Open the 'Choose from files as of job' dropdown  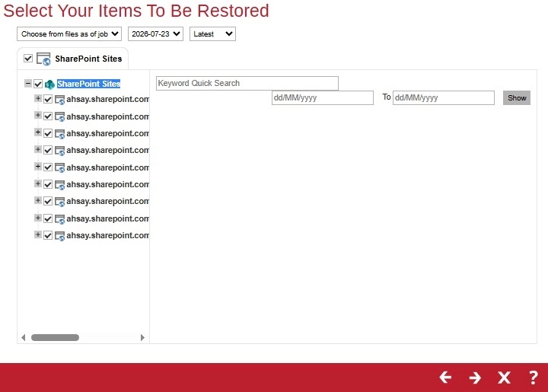tap(69, 34)
